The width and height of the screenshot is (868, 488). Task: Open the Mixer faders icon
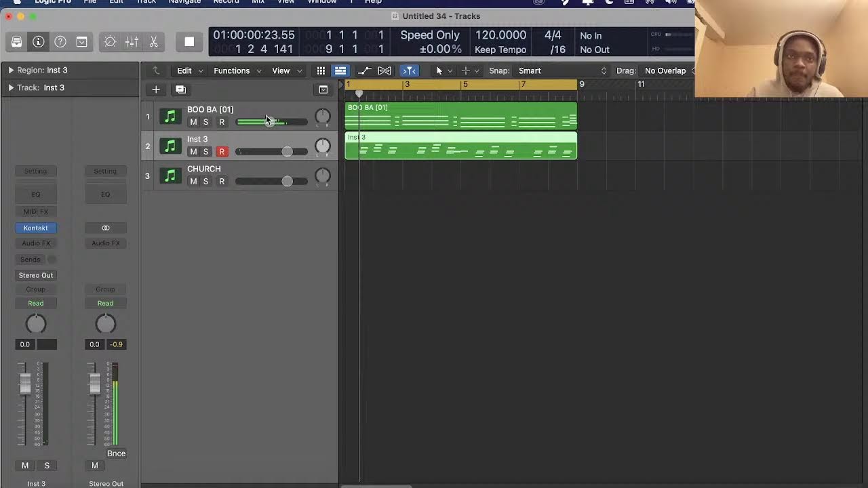point(132,42)
